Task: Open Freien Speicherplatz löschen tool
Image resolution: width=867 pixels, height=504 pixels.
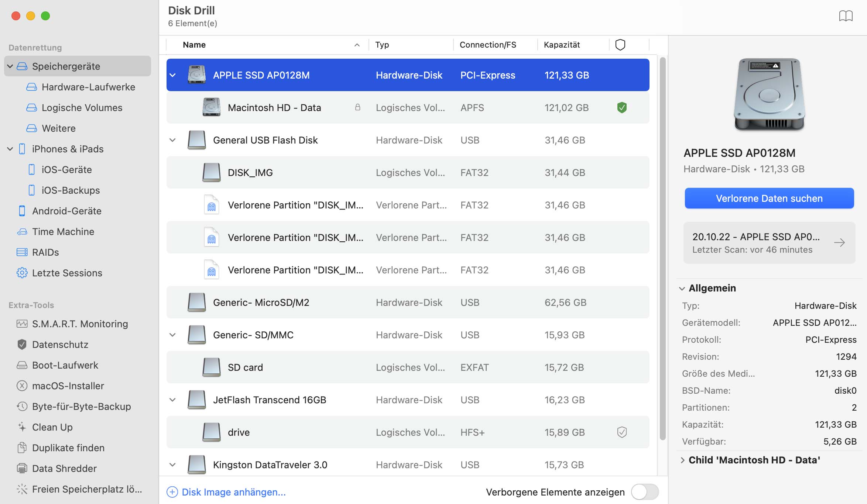Action: tap(79, 489)
